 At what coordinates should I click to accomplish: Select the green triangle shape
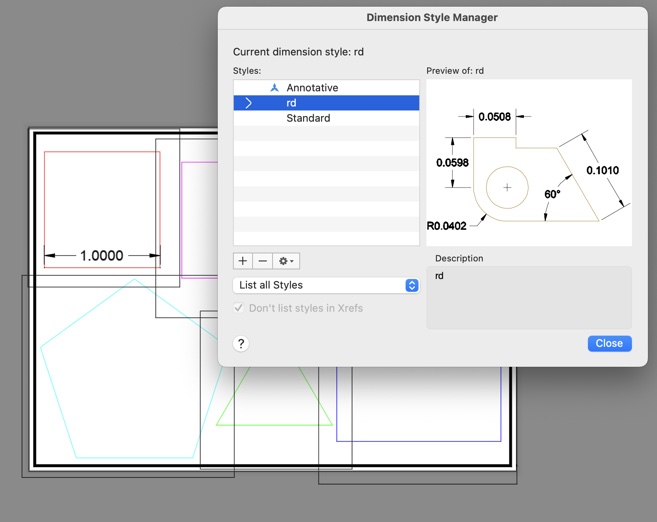tap(275, 425)
